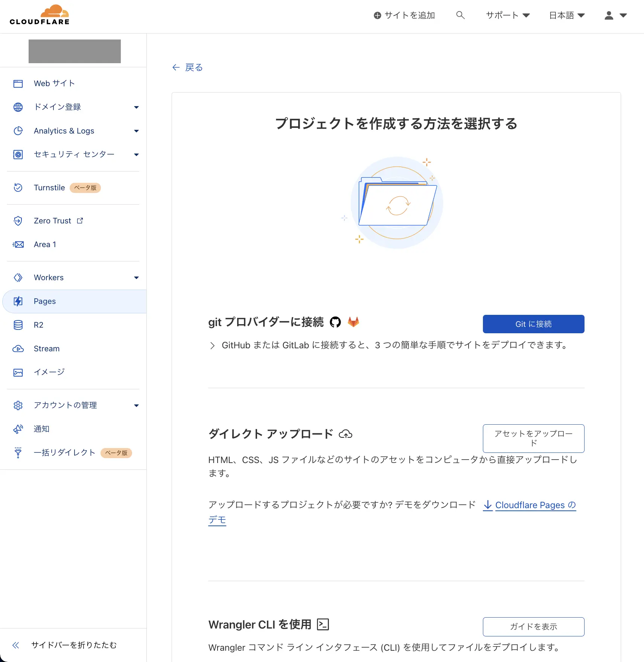Image resolution: width=644 pixels, height=662 pixels.
Task: Click the double-chevron collapse sidebar icon
Action: click(x=16, y=645)
